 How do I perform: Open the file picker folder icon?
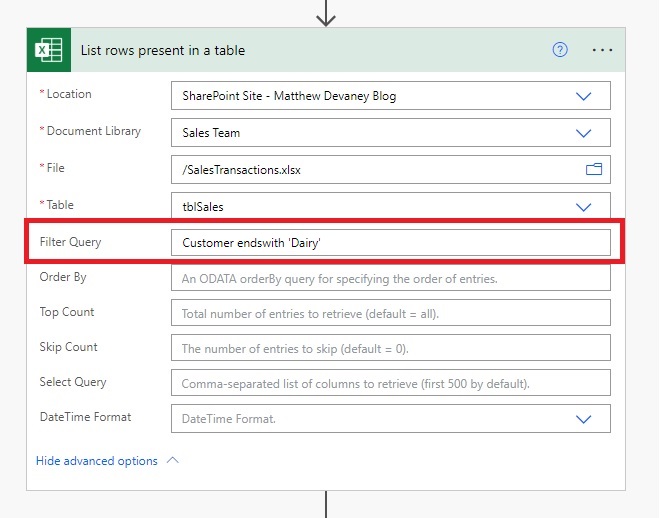click(x=594, y=169)
